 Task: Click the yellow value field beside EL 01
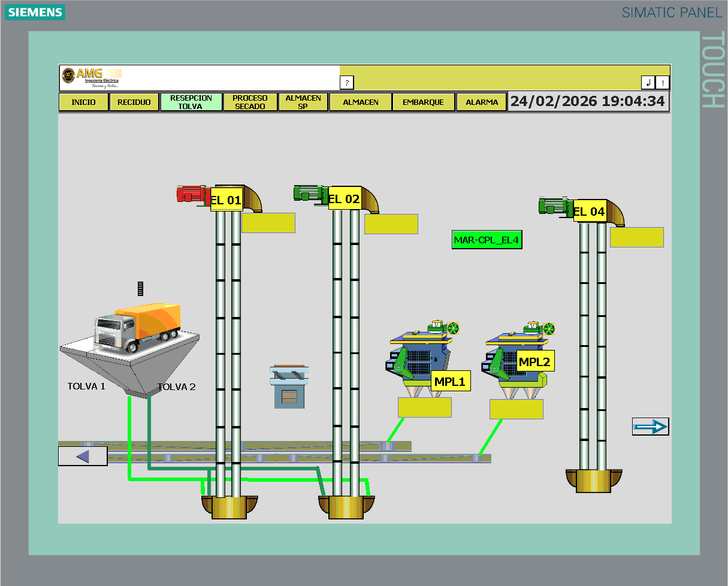[268, 222]
